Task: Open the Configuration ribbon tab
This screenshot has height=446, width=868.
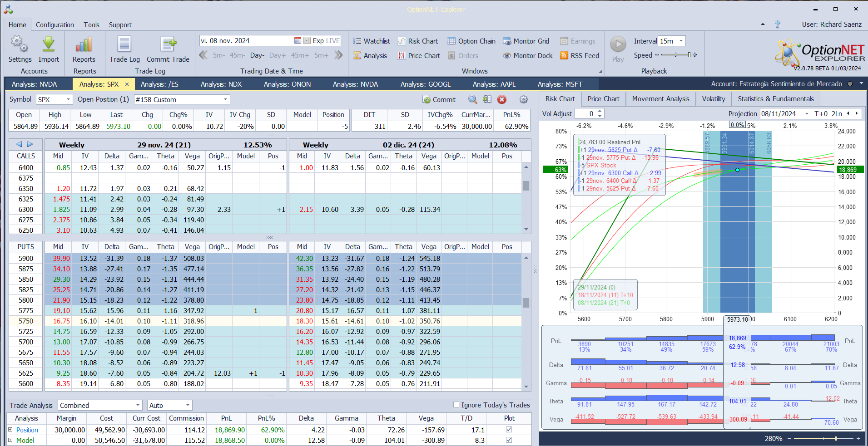Action: tap(55, 25)
